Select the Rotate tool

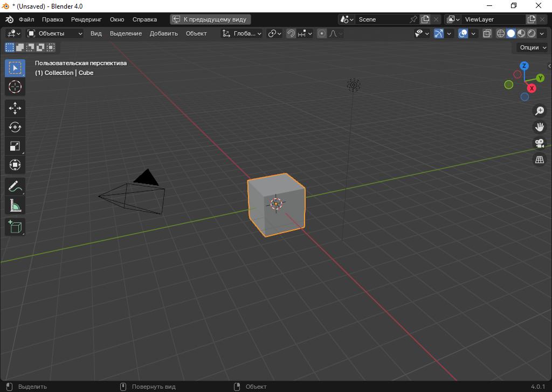pos(15,127)
